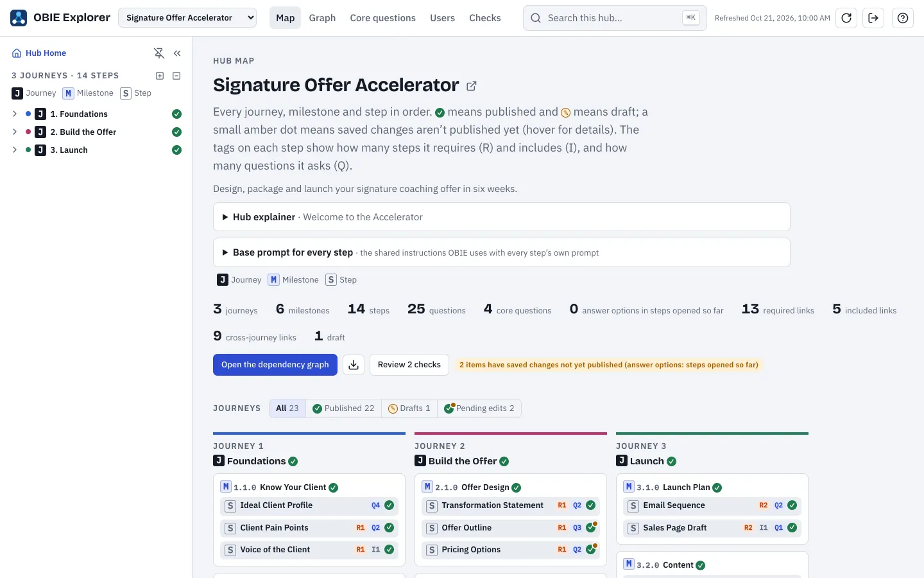
Task: Open the Transformation Statement step
Action: click(511, 506)
